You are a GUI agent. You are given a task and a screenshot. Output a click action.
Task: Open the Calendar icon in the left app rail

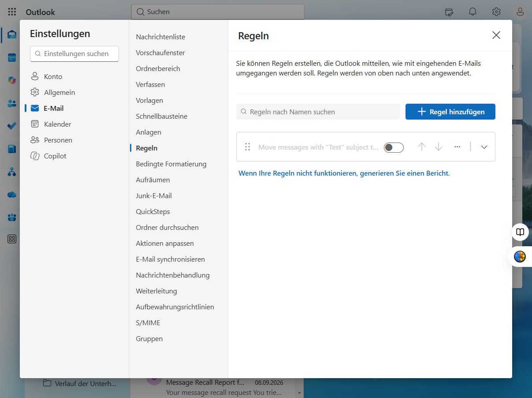point(12,58)
